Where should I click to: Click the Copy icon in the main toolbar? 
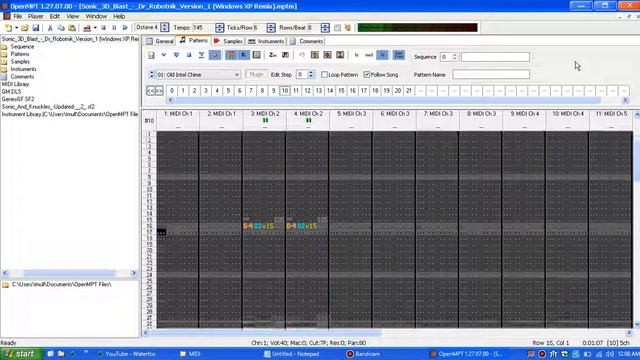61,28
